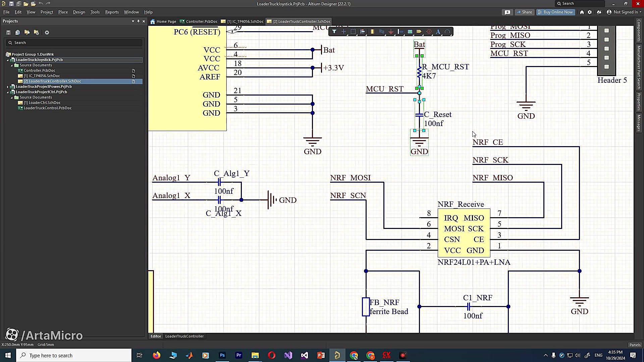Open Photoshop from the taskbar
This screenshot has height=362, width=644.
(222, 355)
